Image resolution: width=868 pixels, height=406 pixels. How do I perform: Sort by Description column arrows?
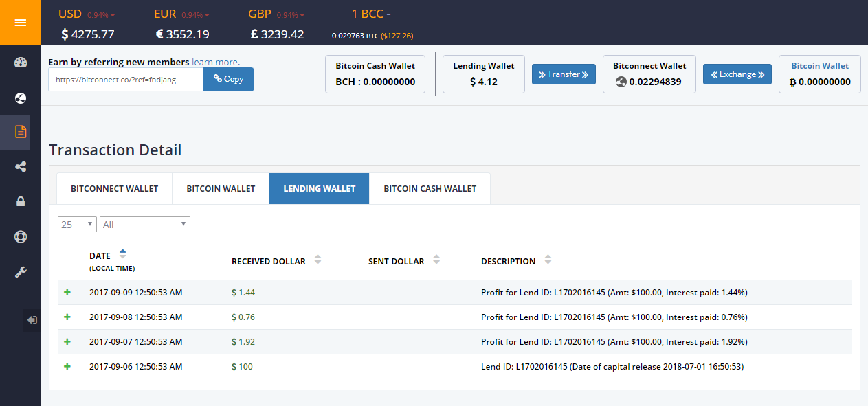548,260
